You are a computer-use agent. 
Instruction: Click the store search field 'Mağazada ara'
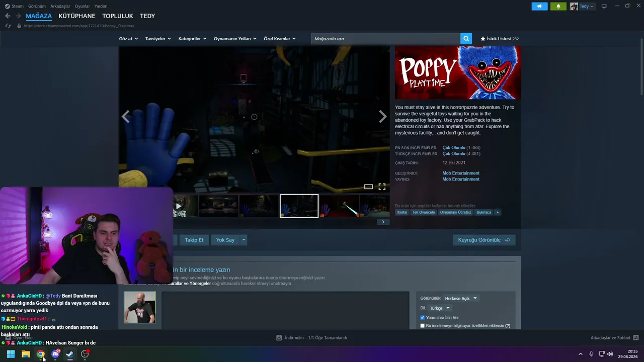(385, 39)
